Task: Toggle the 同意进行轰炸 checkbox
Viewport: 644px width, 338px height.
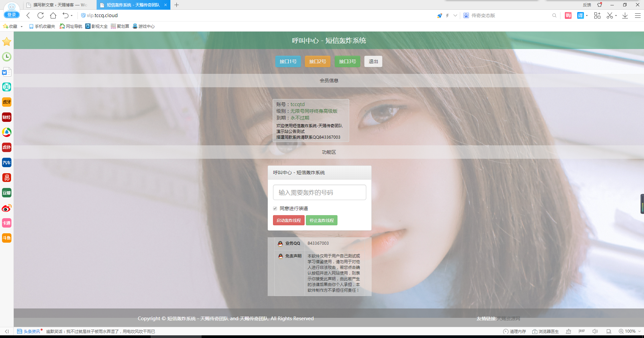Action: (275, 208)
